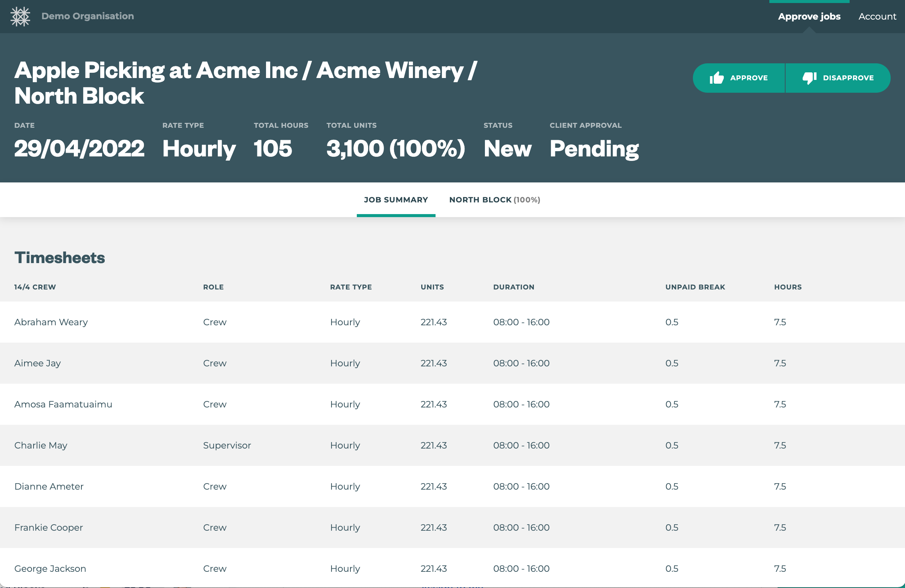Image resolution: width=905 pixels, height=588 pixels.
Task: Click the thumbs-up Approve icon
Action: coord(716,78)
